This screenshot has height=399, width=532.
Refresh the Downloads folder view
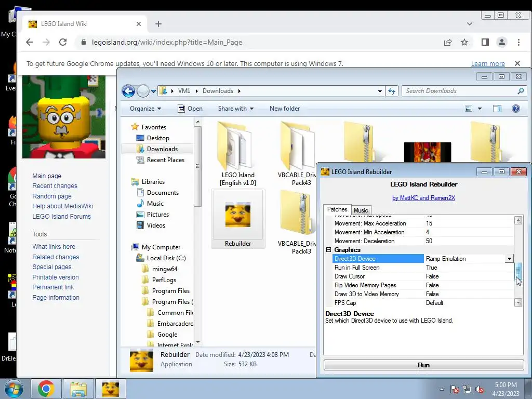pos(392,91)
